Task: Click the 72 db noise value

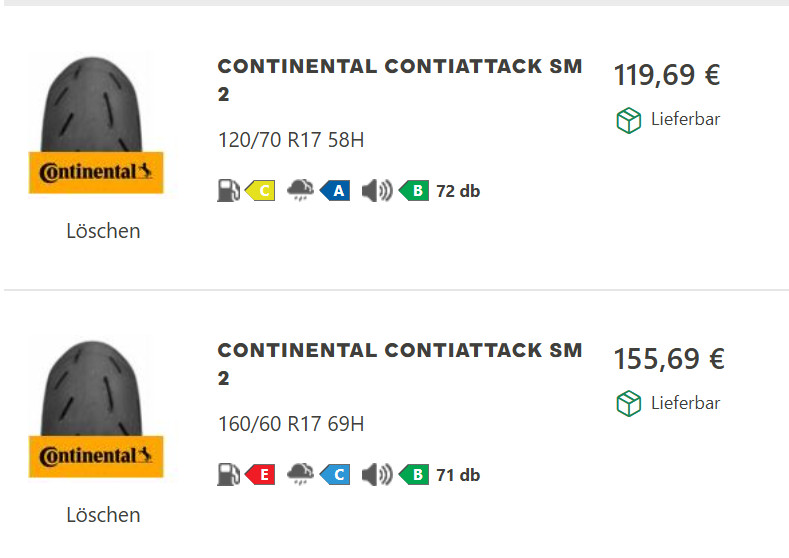Action: click(458, 191)
